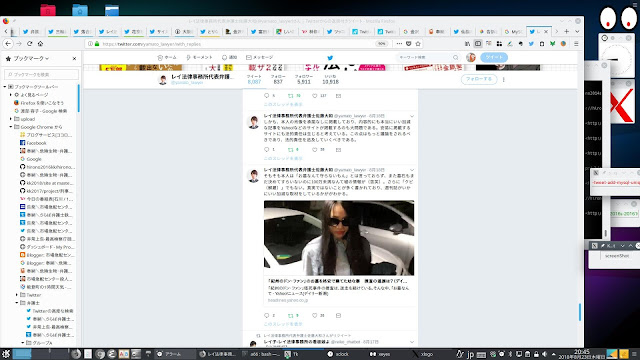Open the profile more options vertical dots
640x360 pixels.
point(503,79)
